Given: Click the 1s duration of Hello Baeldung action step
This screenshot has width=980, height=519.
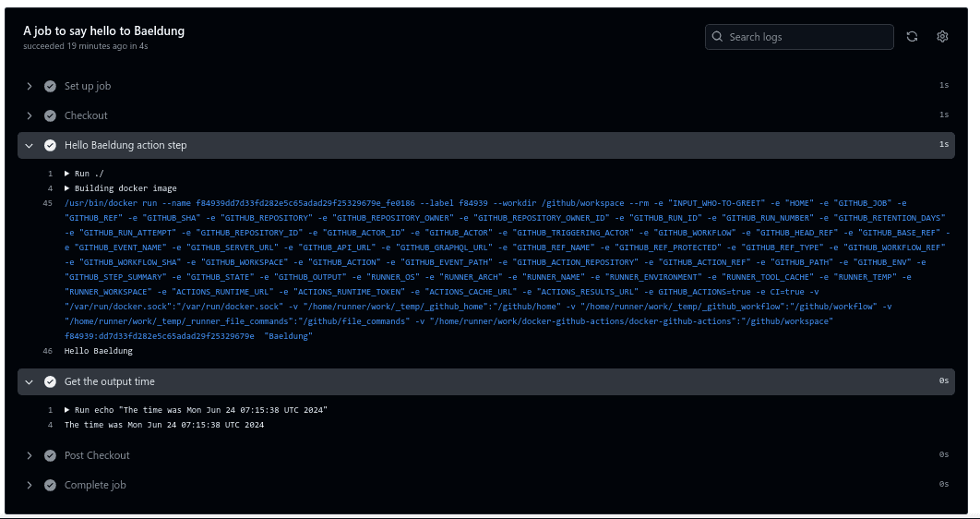Looking at the screenshot, I should pyautogui.click(x=944, y=144).
